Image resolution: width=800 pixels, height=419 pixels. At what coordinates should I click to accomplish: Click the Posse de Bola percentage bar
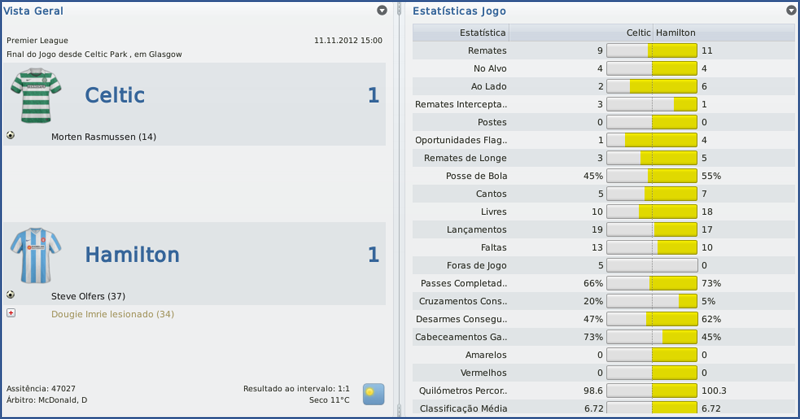[x=651, y=176]
